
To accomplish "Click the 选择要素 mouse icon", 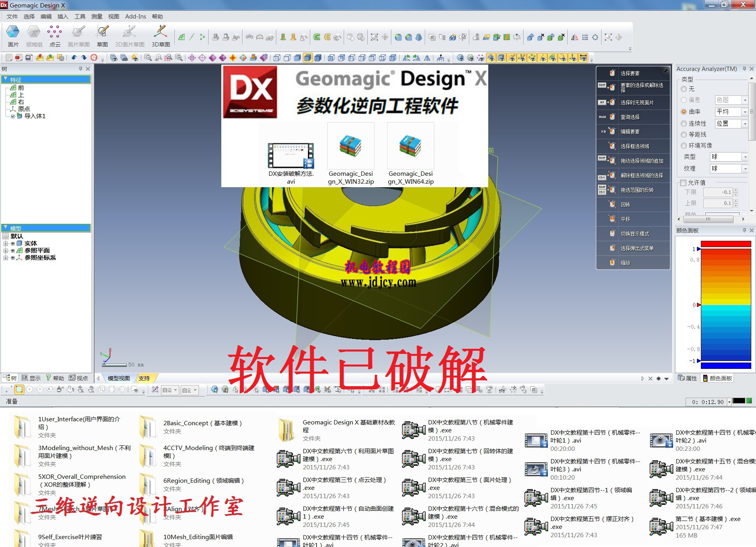I will click(x=612, y=73).
